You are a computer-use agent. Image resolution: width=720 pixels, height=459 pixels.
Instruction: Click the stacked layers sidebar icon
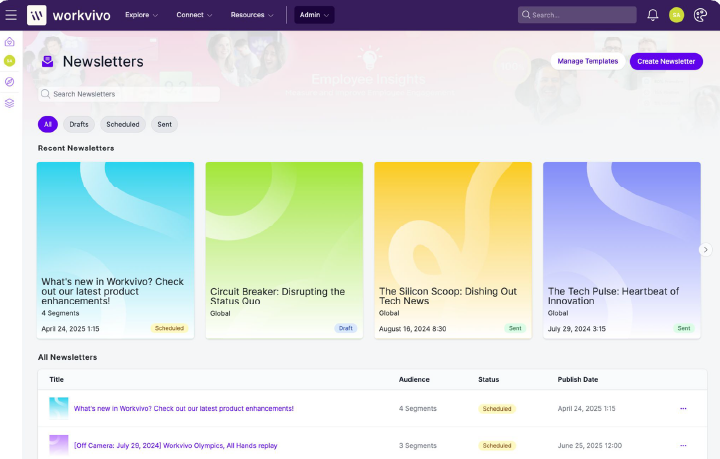10,103
